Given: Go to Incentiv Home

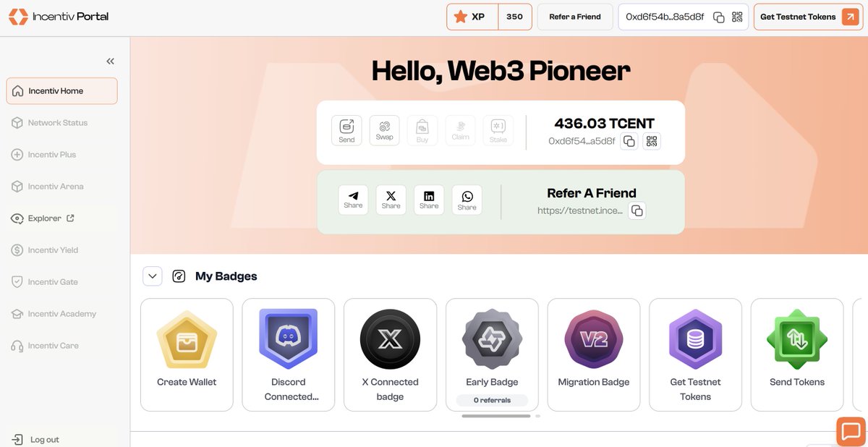Looking at the screenshot, I should click(61, 91).
